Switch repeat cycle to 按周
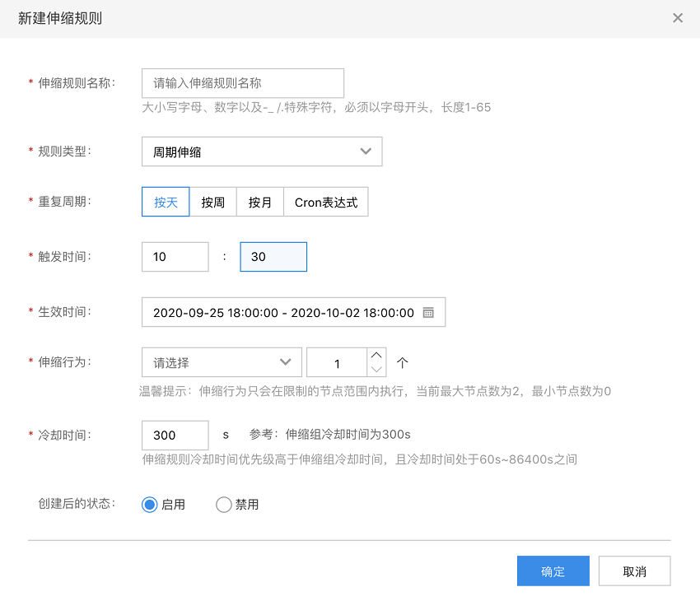The width and height of the screenshot is (700, 601). point(213,203)
